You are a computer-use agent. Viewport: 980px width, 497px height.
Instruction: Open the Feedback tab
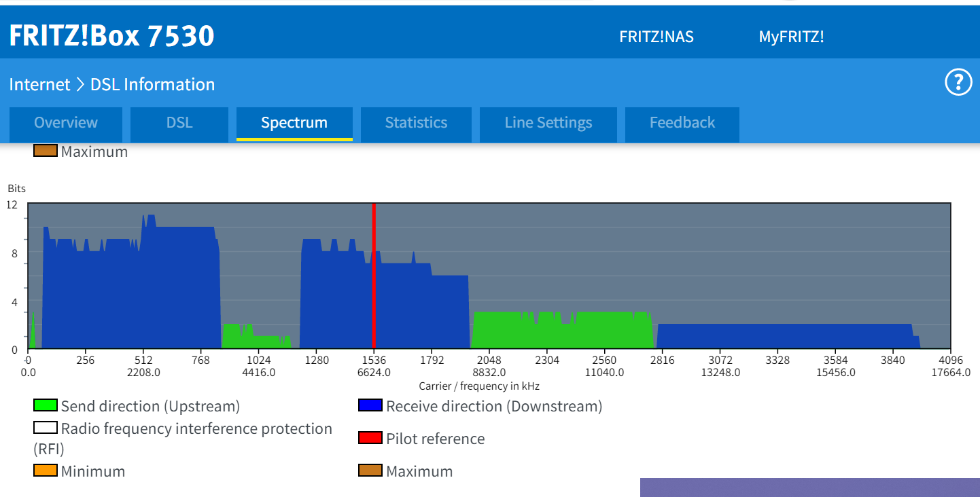click(x=682, y=123)
